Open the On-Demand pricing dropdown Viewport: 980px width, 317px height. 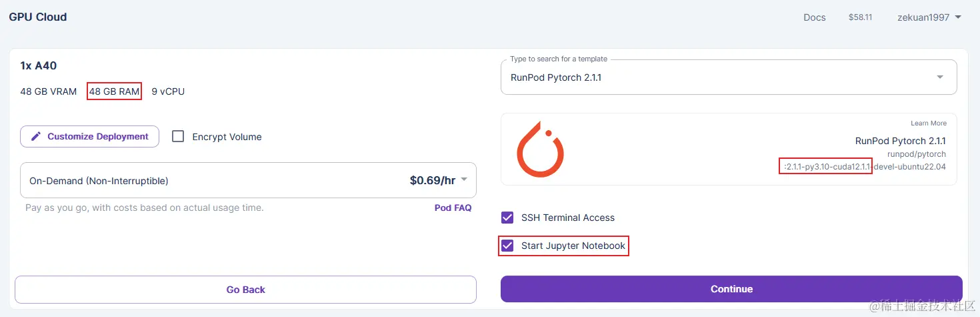[248, 180]
